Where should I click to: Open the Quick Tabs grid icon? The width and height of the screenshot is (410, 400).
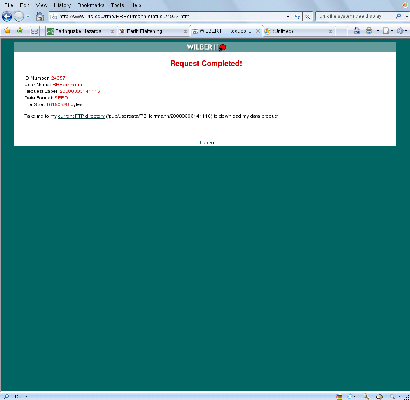34,31
